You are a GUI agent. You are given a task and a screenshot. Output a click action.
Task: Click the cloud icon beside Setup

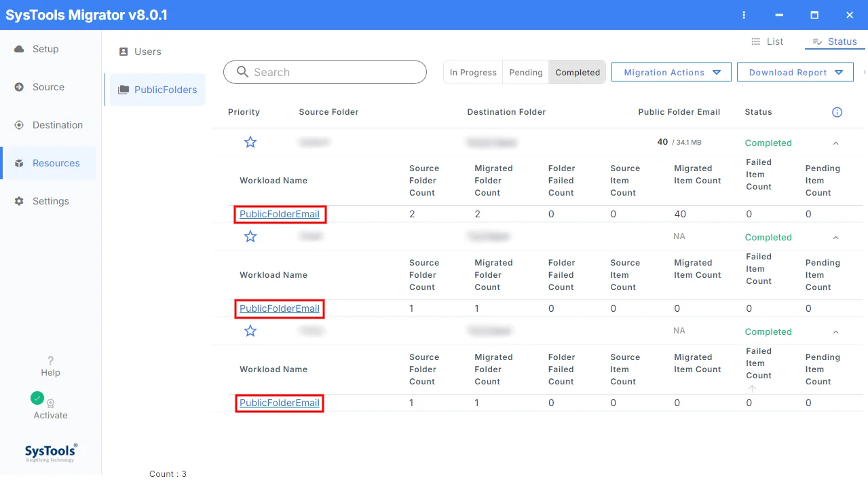click(19, 49)
